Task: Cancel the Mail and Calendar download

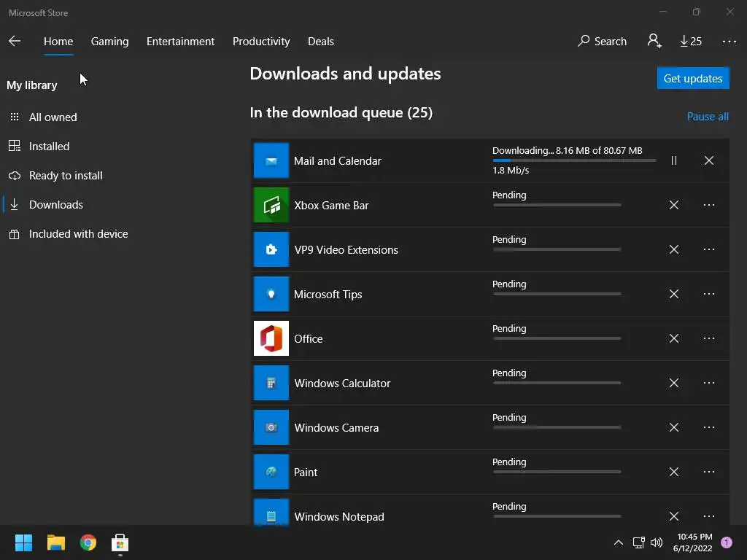Action: (709, 160)
